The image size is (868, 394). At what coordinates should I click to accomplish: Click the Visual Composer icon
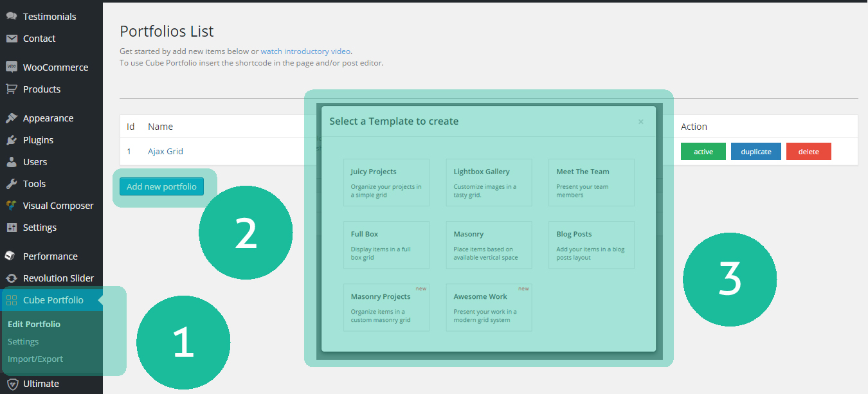(12, 206)
